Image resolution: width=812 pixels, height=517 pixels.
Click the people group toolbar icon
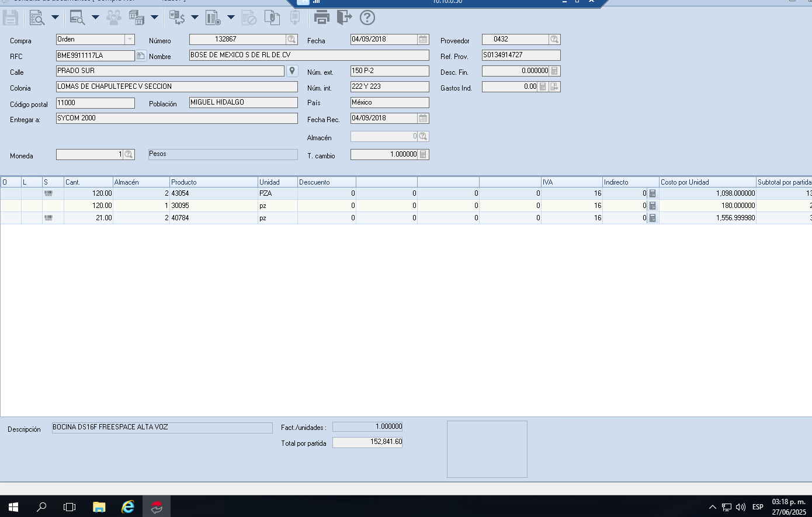(x=114, y=18)
